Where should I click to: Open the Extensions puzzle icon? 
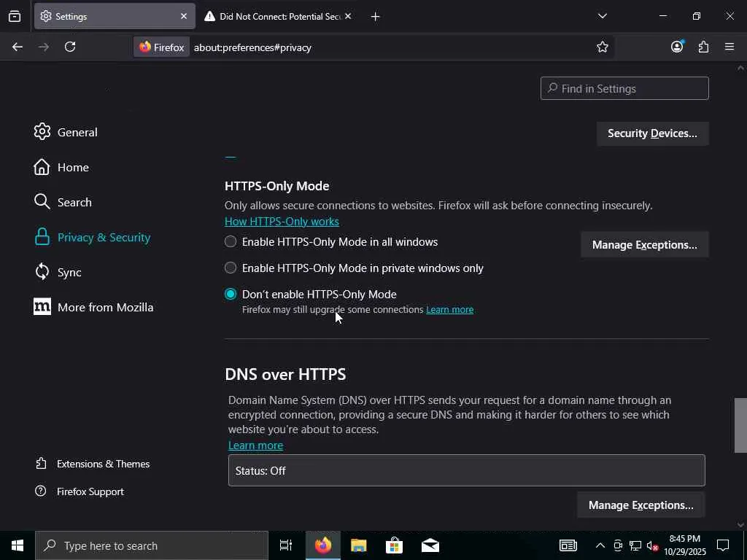(703, 47)
